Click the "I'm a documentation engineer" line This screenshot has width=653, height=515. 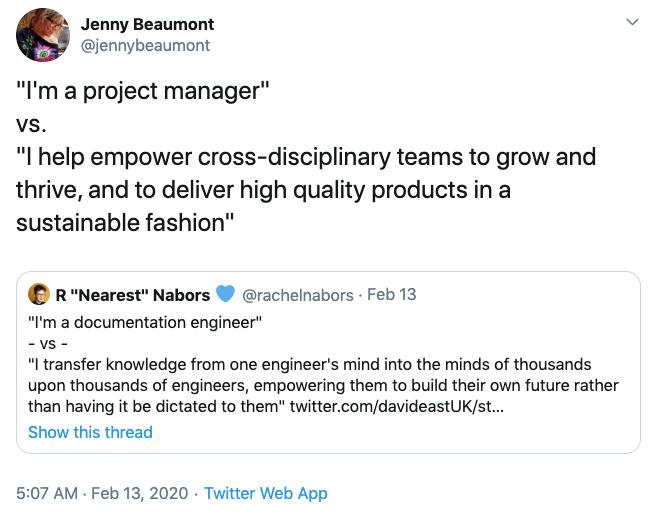145,322
